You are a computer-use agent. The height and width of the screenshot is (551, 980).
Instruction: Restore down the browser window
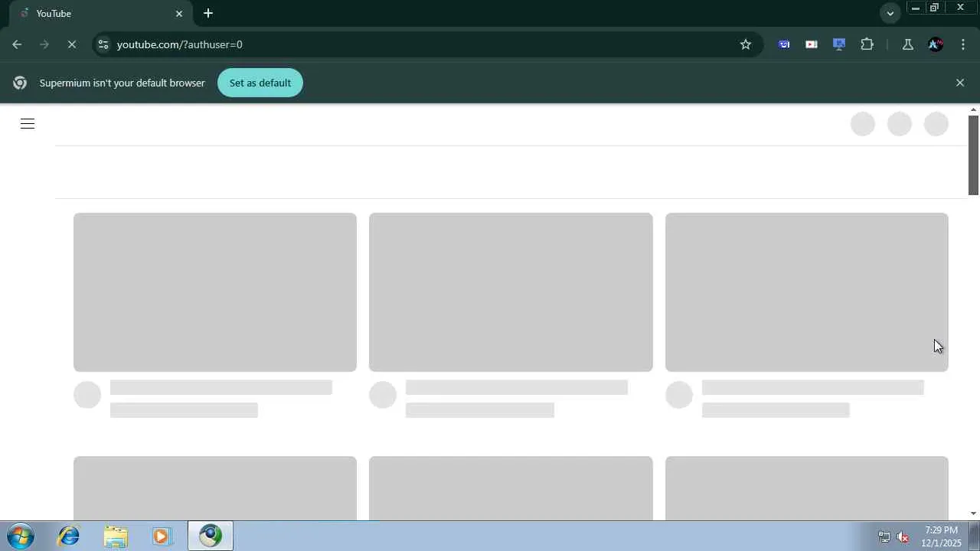(x=935, y=8)
